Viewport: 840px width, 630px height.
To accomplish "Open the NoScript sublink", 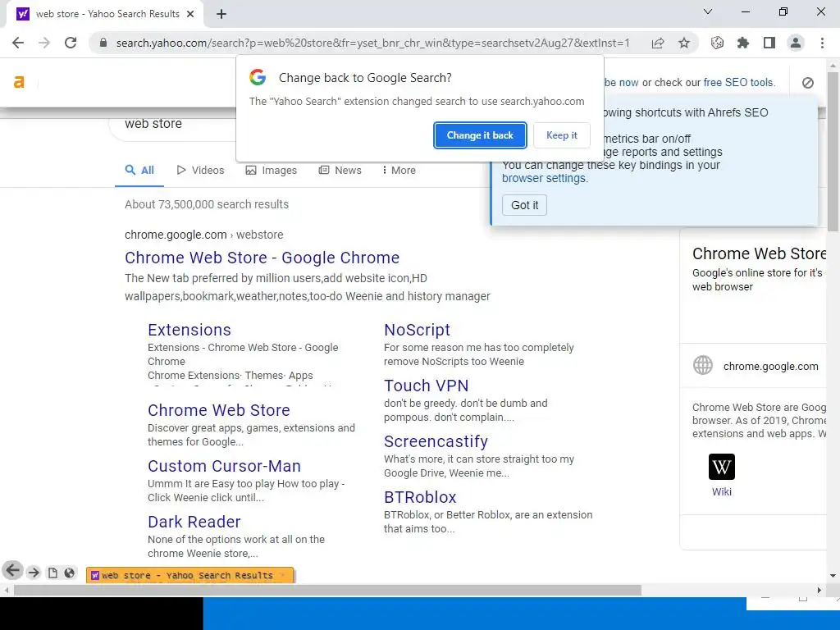I will click(417, 330).
